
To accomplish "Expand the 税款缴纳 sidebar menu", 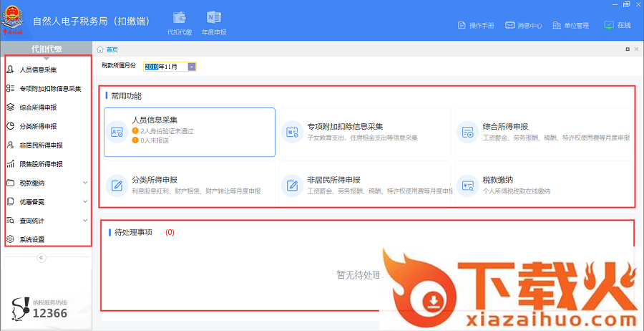I will pos(47,183).
